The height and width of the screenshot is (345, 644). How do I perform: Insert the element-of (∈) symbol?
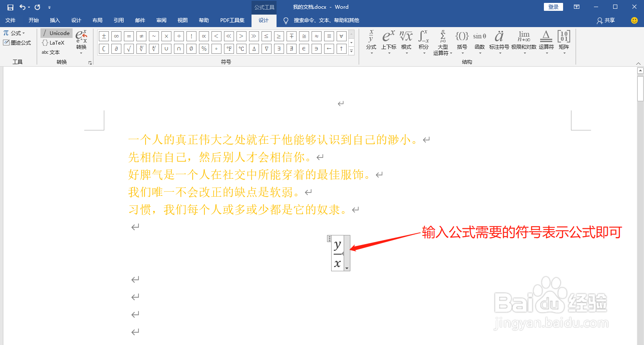tap(304, 49)
